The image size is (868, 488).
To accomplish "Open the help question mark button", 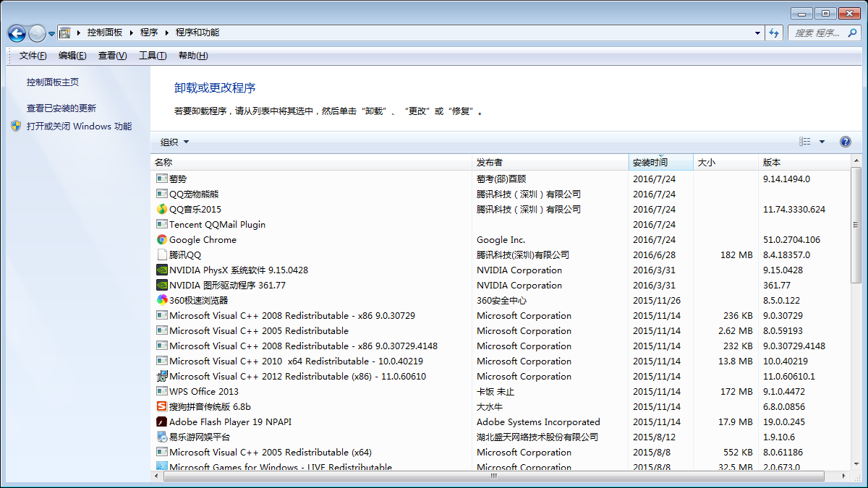I will pos(845,142).
